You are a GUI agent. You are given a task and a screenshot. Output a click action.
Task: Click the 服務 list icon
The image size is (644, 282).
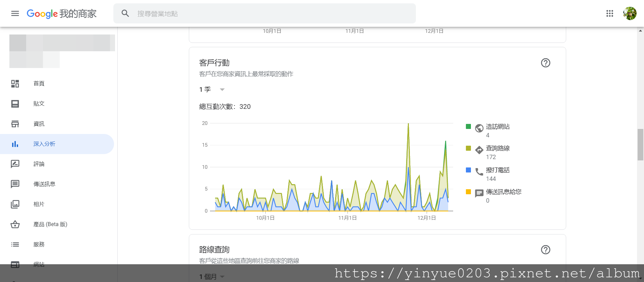[15, 244]
